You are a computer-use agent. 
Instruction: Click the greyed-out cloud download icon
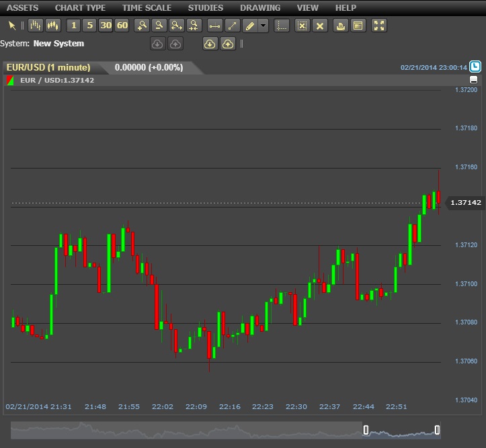pyautogui.click(x=157, y=44)
